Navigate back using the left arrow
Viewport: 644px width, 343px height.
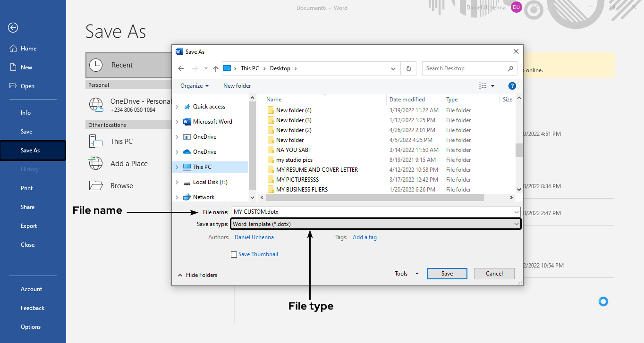coord(181,68)
